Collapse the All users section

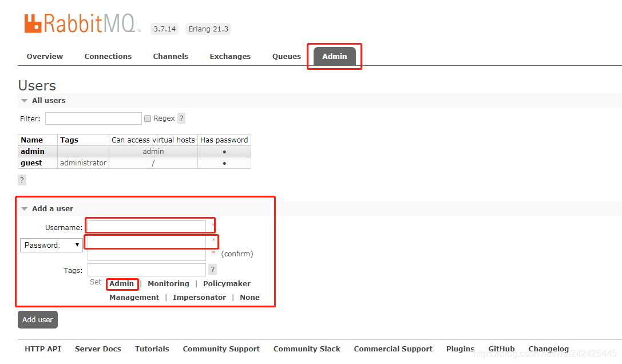pos(43,100)
